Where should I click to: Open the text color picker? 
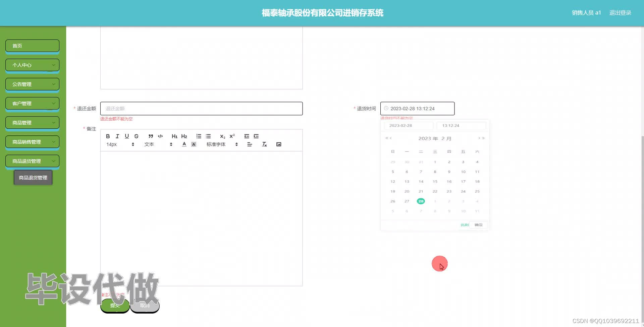pos(184,144)
